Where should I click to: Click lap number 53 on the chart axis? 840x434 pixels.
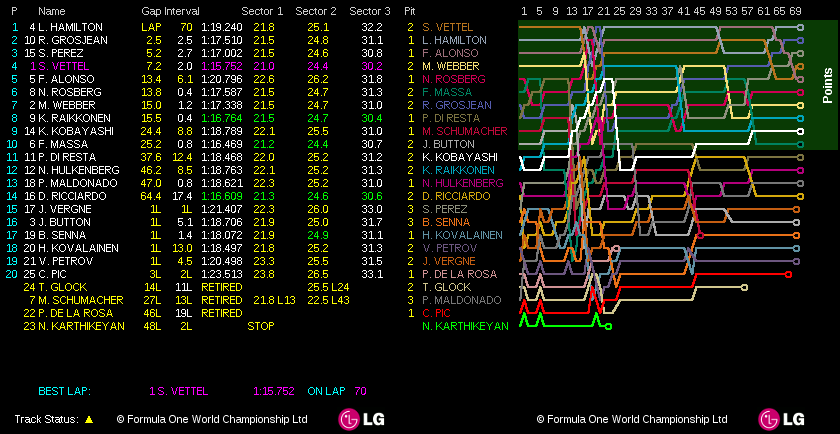pos(731,11)
